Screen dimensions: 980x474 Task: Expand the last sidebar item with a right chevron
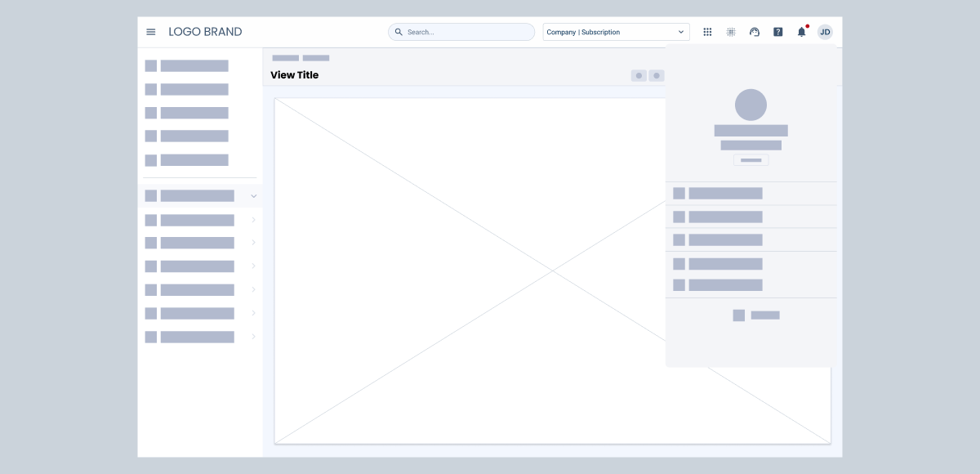[x=253, y=337]
